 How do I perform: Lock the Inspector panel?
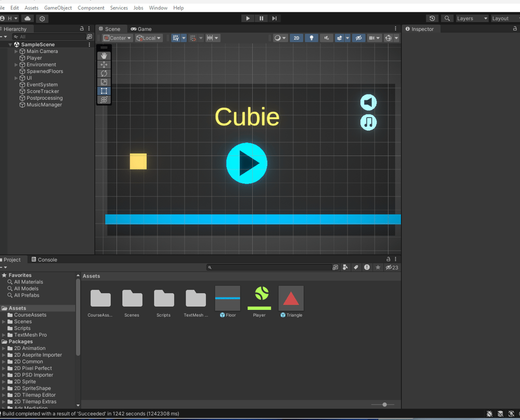pos(515,29)
